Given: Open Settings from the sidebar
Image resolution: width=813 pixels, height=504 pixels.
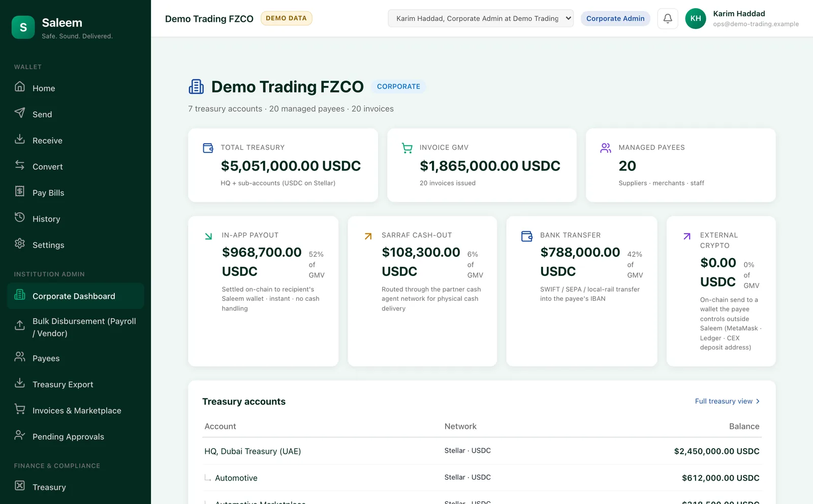Looking at the screenshot, I should click(x=76, y=245).
